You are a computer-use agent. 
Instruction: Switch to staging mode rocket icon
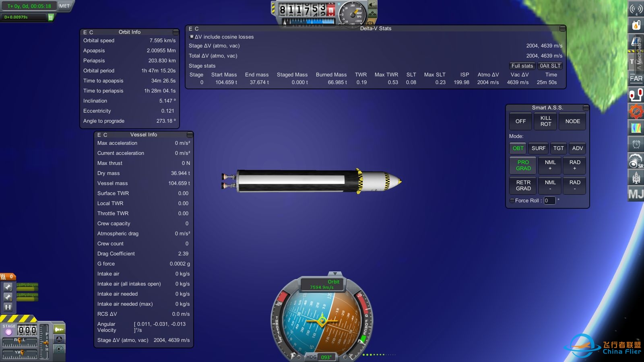tap(59, 329)
